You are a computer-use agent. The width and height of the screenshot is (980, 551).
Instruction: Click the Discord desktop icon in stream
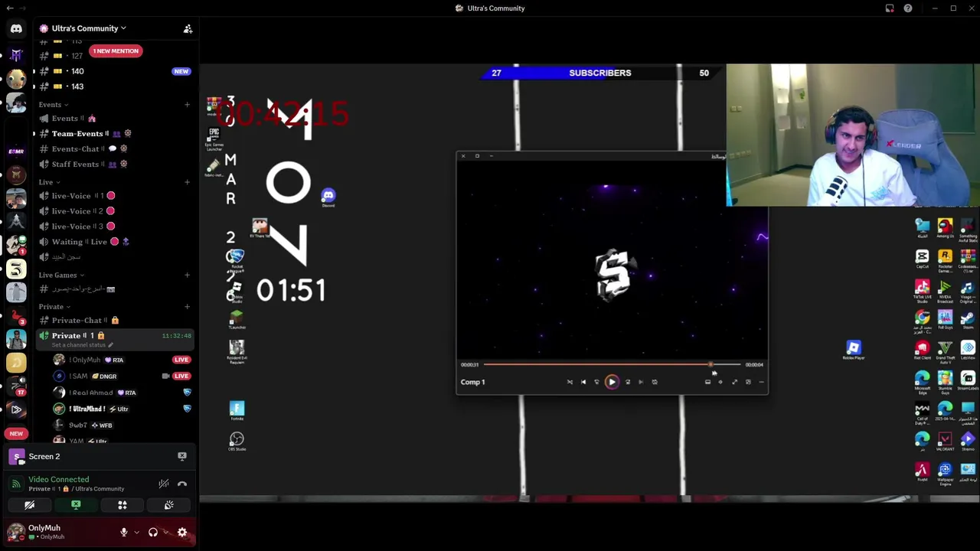pos(328,197)
